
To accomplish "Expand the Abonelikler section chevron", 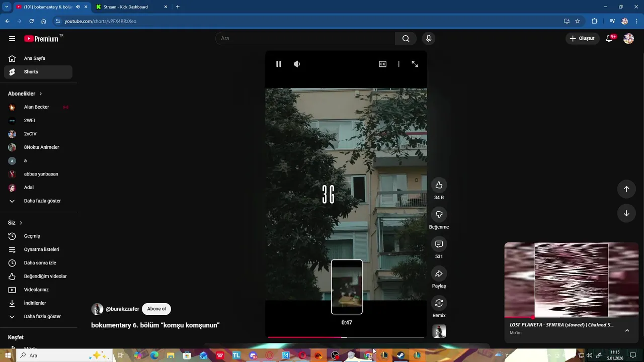I will click(41, 94).
